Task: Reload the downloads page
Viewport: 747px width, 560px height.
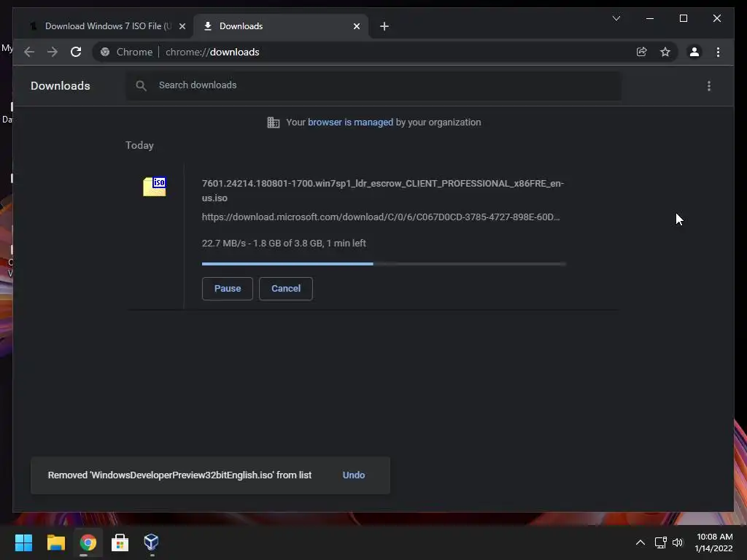Action: [76, 52]
